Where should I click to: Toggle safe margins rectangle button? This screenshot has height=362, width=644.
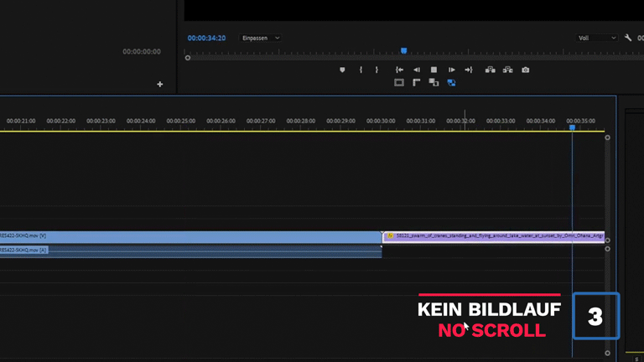point(399,82)
